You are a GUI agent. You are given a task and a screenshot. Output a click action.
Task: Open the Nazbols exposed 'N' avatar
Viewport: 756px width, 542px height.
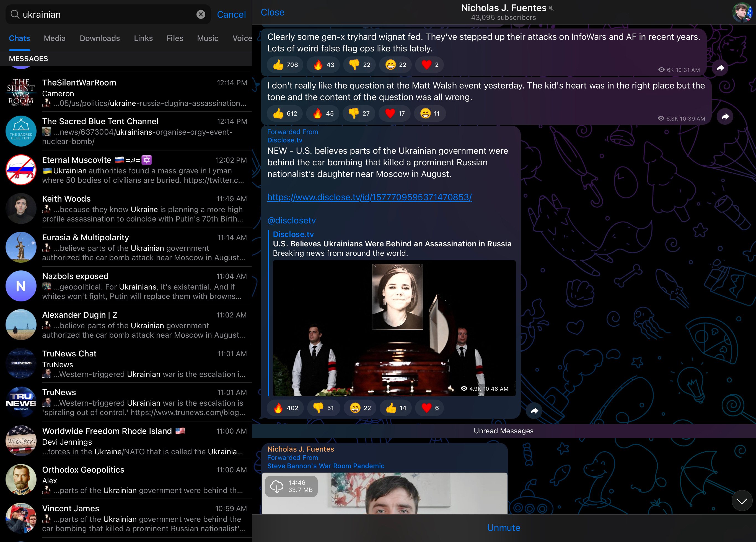click(x=21, y=286)
